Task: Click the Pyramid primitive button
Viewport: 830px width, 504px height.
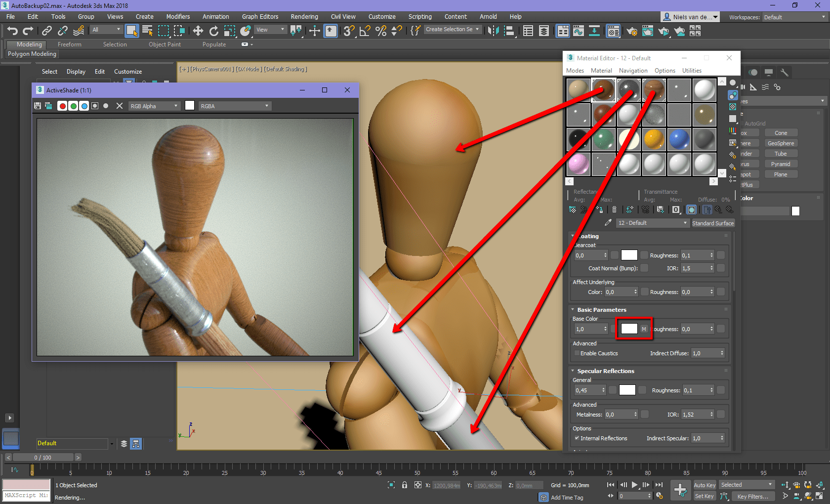Action: tap(780, 164)
